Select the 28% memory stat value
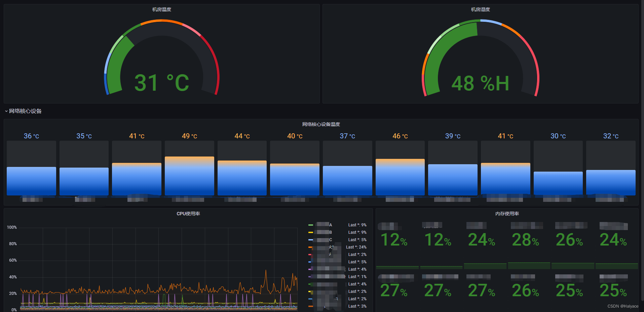 525,240
